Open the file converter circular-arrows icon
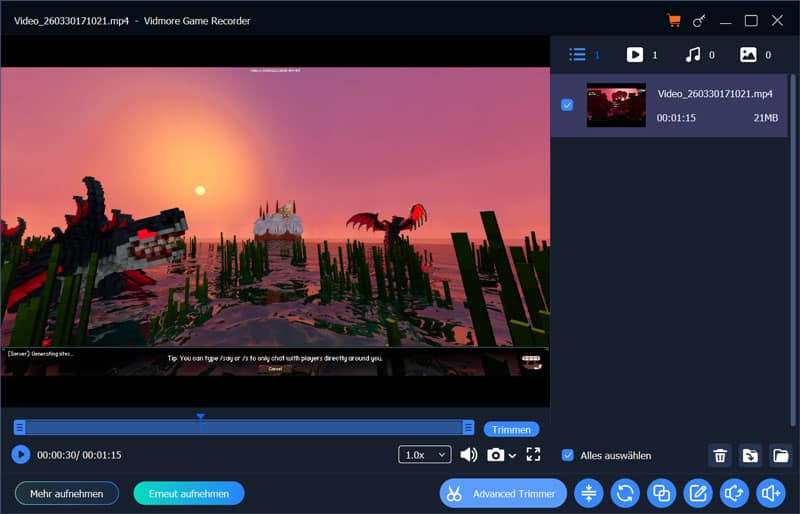This screenshot has height=514, width=800. 625,493
